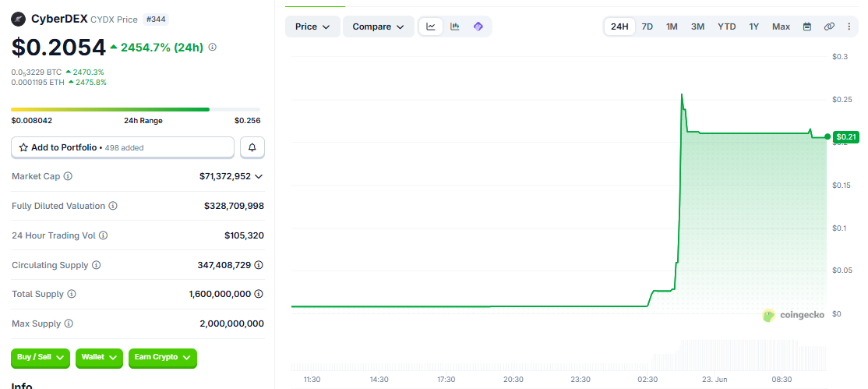Click the $328,709,998 valuation value
This screenshot has height=389, width=868.
coord(235,206)
